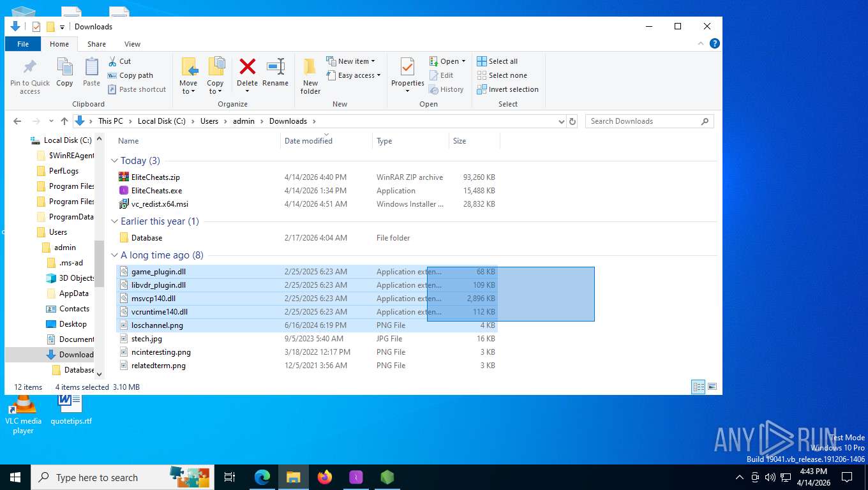
Task: Collapse the Today group
Action: click(115, 161)
